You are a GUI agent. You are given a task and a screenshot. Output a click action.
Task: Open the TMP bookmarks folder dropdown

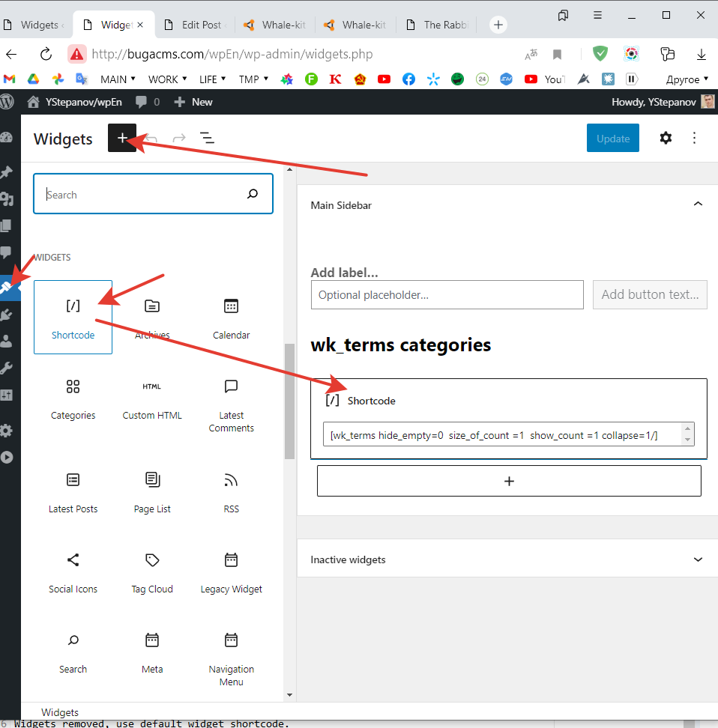(x=253, y=79)
